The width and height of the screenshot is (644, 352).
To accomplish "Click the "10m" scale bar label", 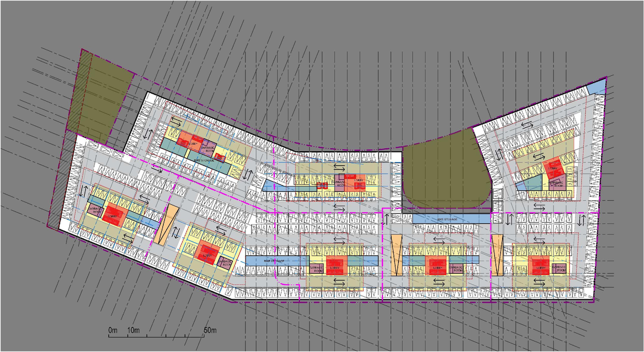I will pos(133,330).
